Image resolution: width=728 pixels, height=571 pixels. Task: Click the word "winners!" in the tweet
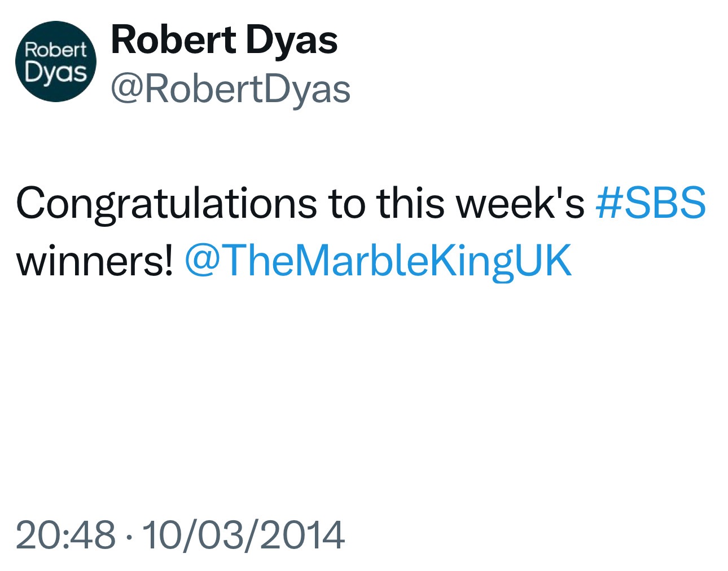94,261
